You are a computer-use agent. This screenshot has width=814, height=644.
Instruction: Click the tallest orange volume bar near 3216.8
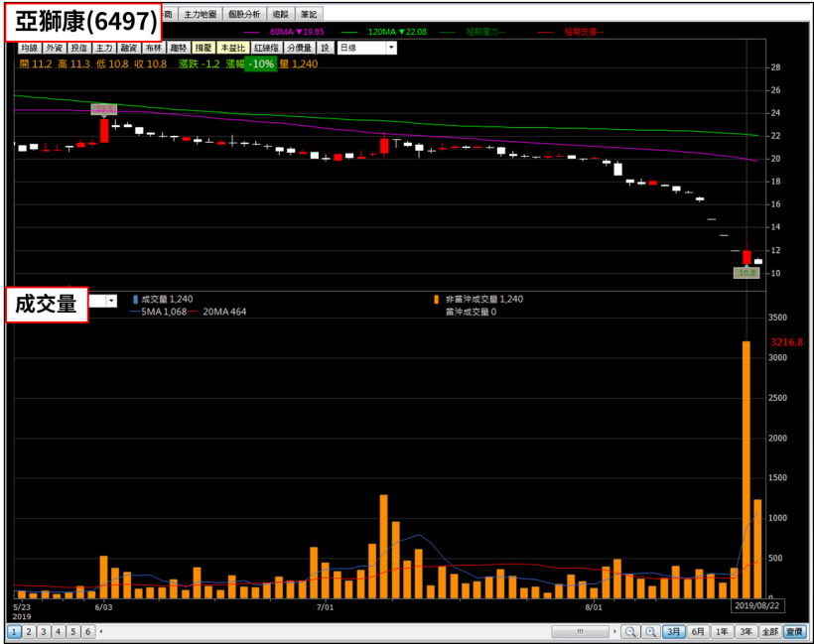point(746,469)
